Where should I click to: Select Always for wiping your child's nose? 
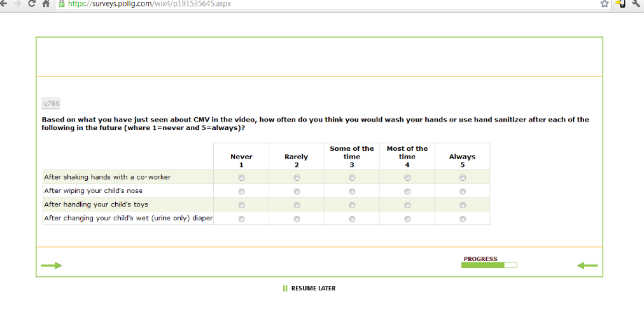coord(463,192)
